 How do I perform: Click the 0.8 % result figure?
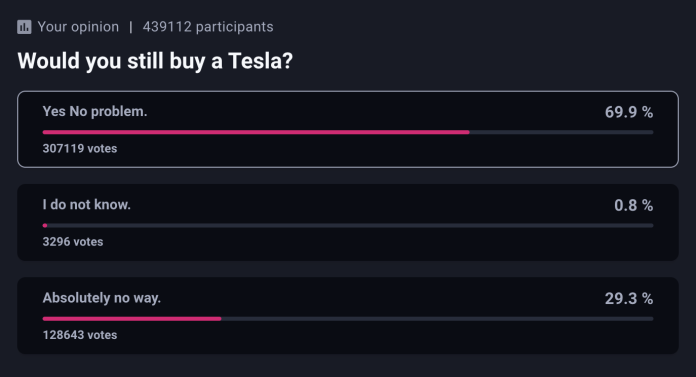click(x=633, y=205)
